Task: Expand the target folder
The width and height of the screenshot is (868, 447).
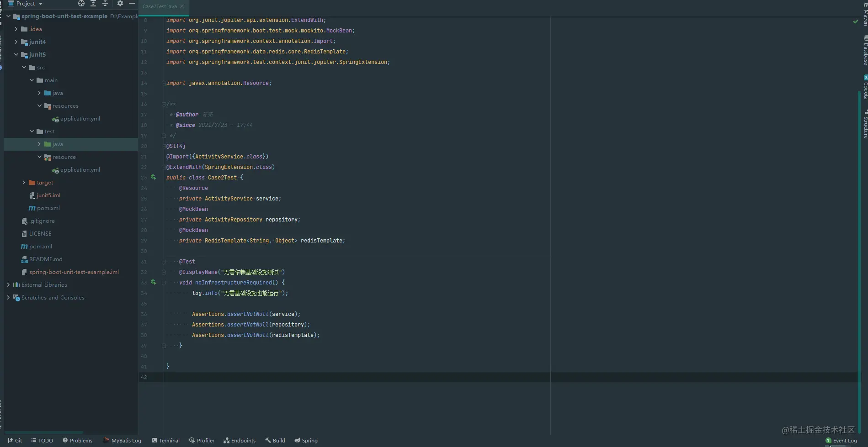Action: tap(24, 182)
